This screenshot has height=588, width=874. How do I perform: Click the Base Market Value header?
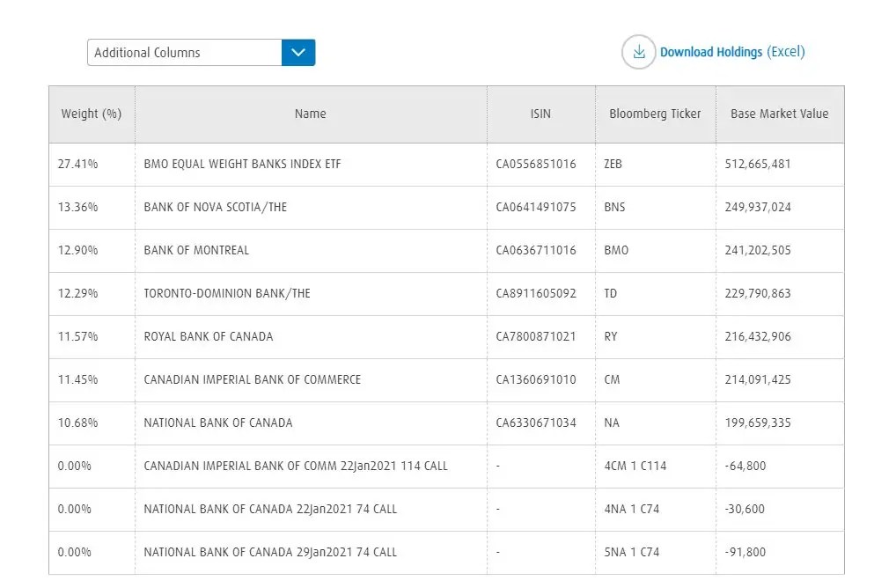[x=778, y=114]
